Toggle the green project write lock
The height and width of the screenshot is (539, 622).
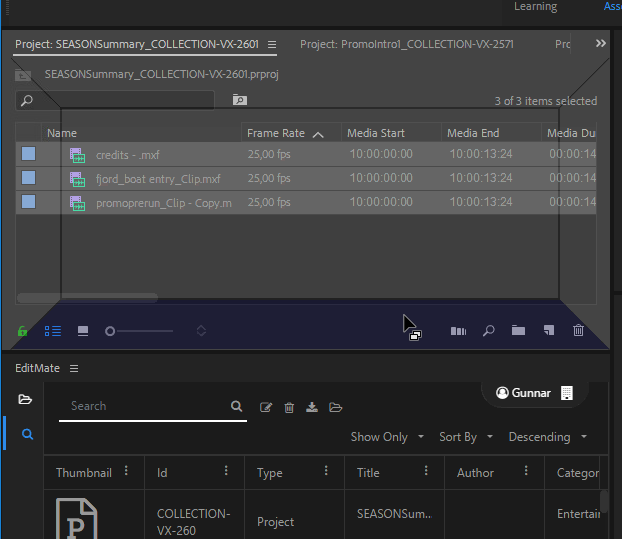coord(23,331)
